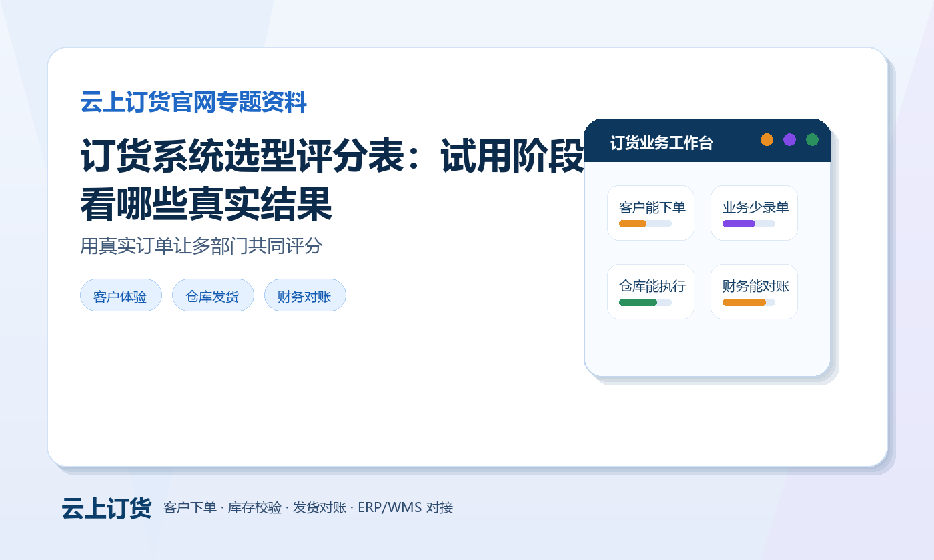Click the subtitle 用真实订单让多部门共同评分

pyautogui.click(x=201, y=246)
